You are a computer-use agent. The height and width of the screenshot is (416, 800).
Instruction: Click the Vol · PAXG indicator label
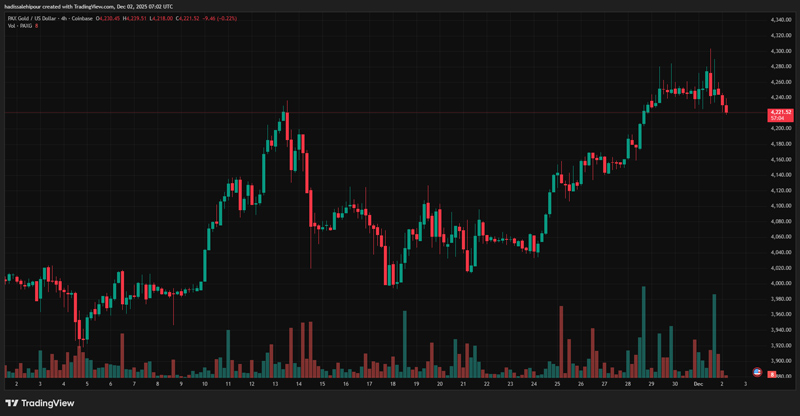[x=20, y=26]
